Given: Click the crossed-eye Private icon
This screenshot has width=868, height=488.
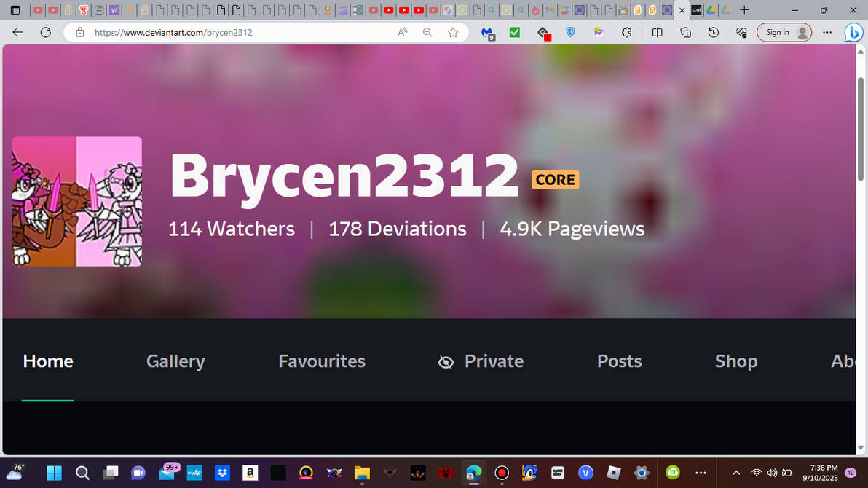Looking at the screenshot, I should [x=446, y=362].
